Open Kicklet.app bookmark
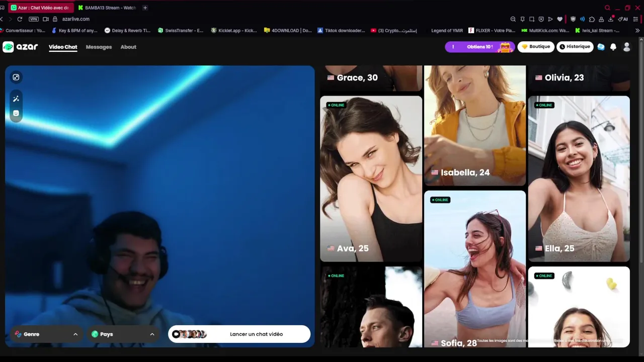Screen dimensions: 644x362 233,31
